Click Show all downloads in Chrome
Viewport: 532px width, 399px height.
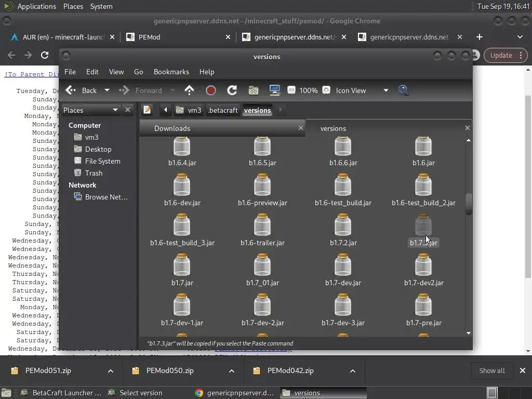(x=491, y=370)
